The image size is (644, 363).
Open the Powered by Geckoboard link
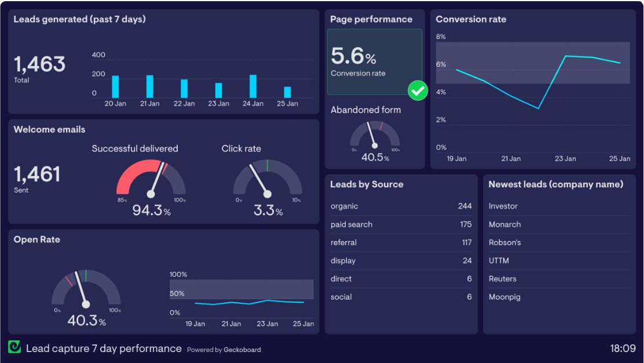tap(224, 350)
